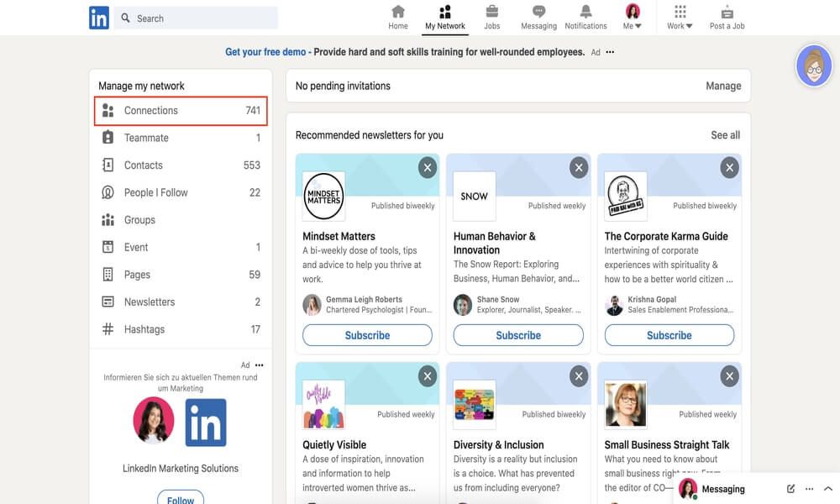Open People I Follow
Screen dimensions: 840x504
pos(181,192)
